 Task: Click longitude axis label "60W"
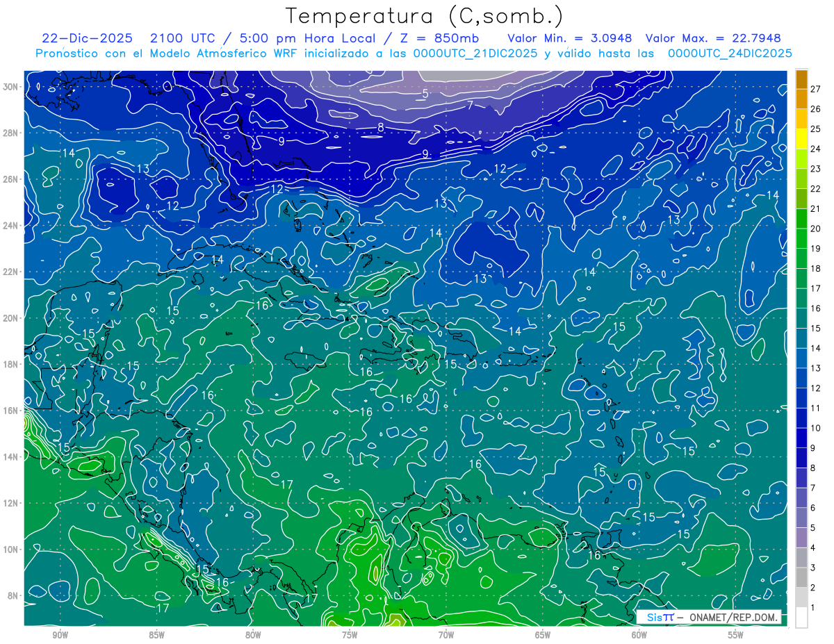[x=639, y=635]
